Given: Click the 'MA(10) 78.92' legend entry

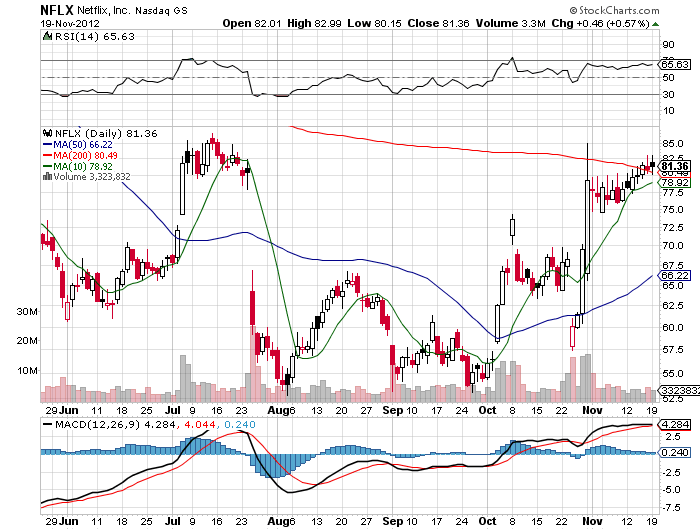Looking at the screenshot, I should pyautogui.click(x=83, y=166).
